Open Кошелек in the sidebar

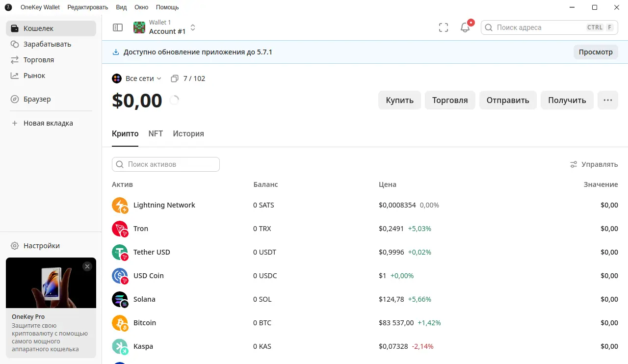[x=51, y=28]
